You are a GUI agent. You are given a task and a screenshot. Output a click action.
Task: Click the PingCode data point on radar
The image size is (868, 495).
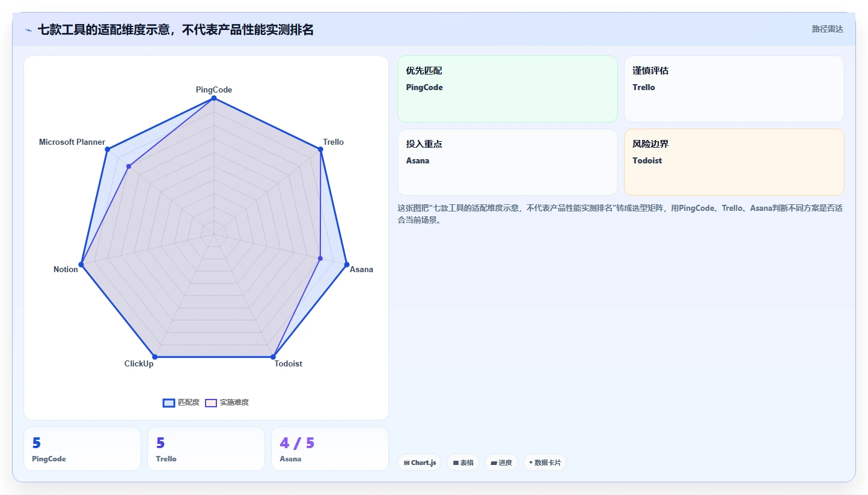pyautogui.click(x=214, y=99)
